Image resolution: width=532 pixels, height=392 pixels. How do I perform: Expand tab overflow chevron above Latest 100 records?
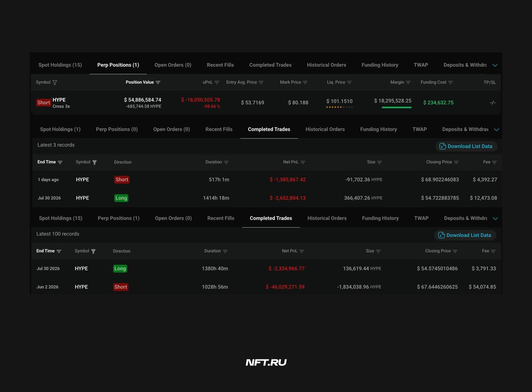tap(495, 218)
